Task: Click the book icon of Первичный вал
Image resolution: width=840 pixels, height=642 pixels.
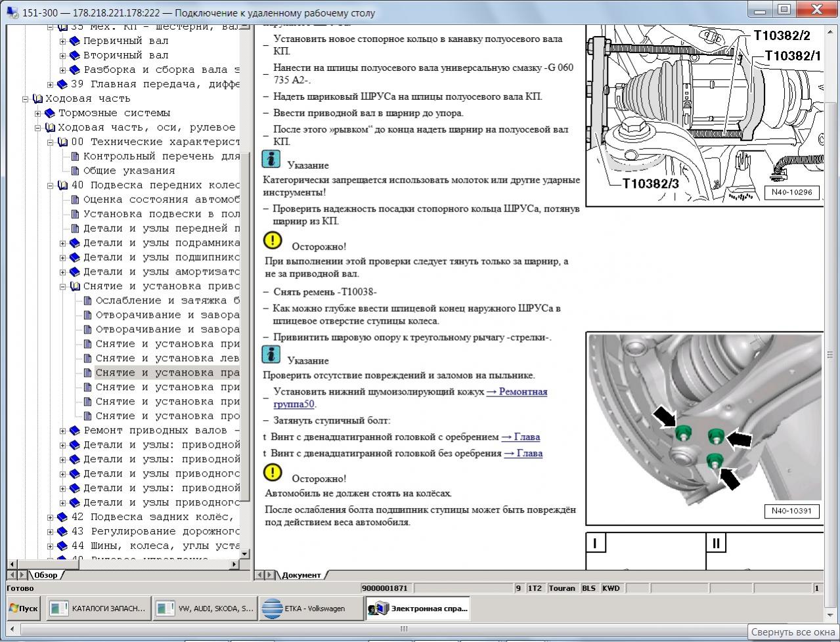Action: click(74, 41)
